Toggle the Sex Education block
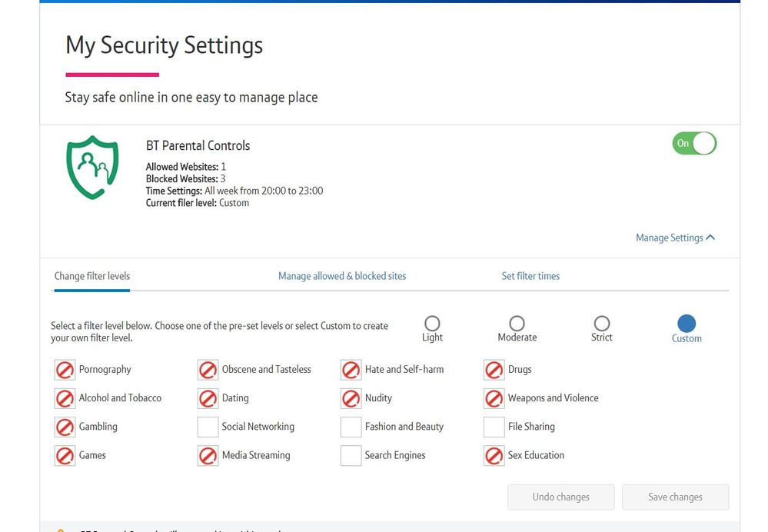The height and width of the screenshot is (532, 768). [x=494, y=456]
